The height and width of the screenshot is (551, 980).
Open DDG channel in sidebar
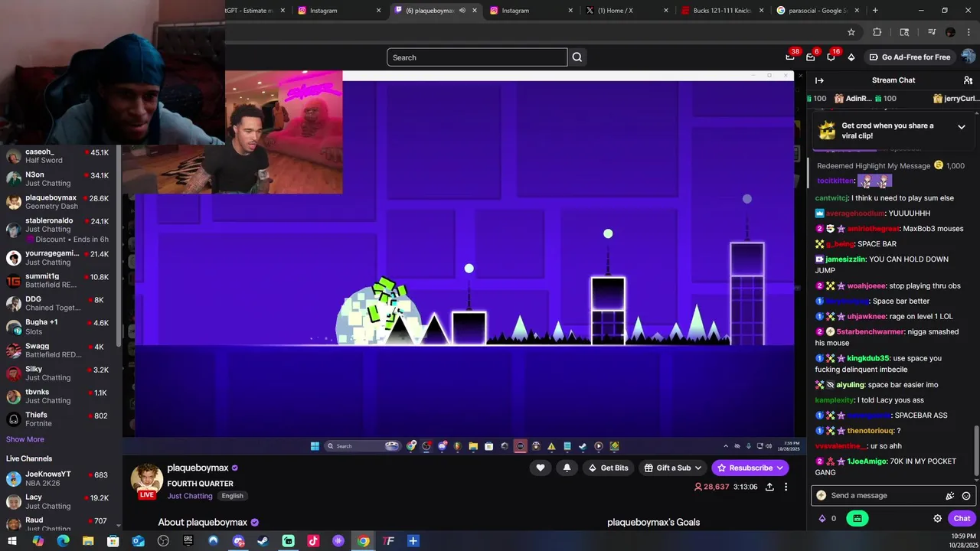pyautogui.click(x=58, y=303)
